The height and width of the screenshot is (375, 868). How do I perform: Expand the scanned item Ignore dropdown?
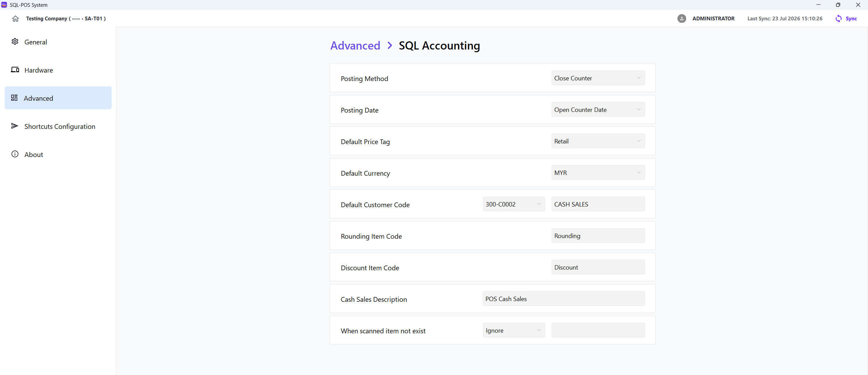pyautogui.click(x=514, y=330)
